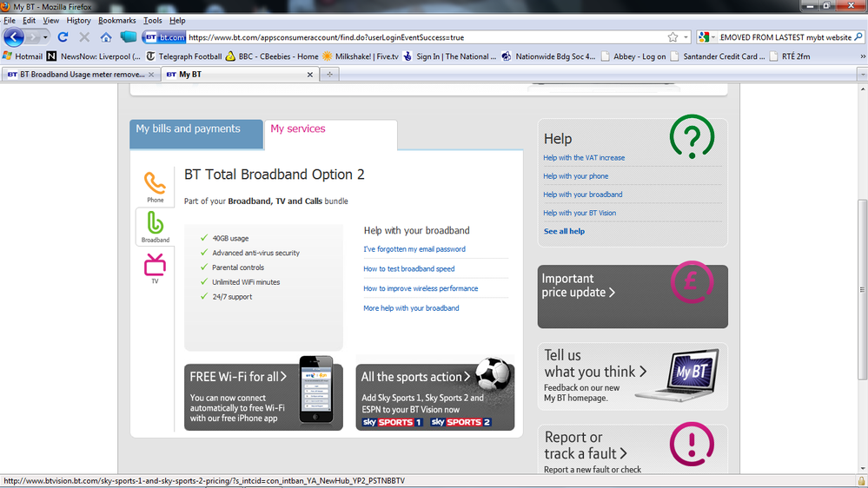Viewport: 868px width, 488px height.
Task: Go back with the browser Back arrow
Action: pos(14,37)
